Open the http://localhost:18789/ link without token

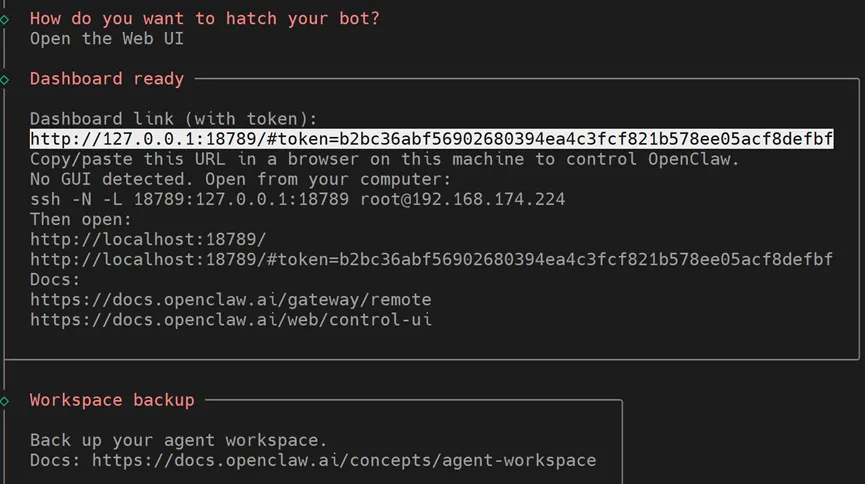148,240
